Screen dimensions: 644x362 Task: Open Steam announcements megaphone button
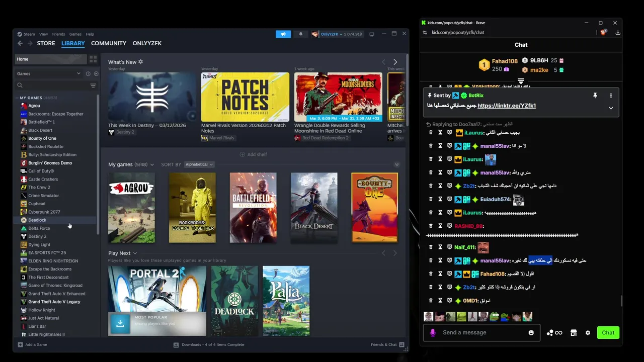[283, 34]
